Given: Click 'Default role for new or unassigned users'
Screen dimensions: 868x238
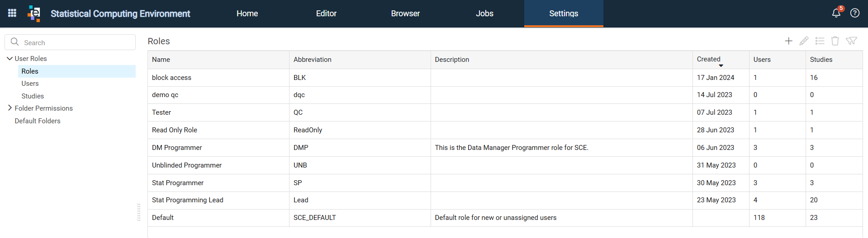Looking at the screenshot, I should [496, 218].
